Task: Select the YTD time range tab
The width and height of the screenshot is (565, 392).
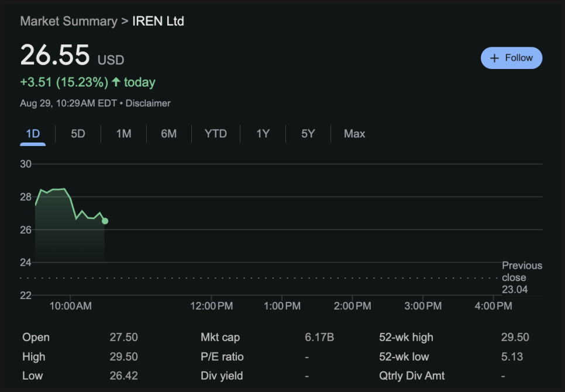Action: [215, 134]
